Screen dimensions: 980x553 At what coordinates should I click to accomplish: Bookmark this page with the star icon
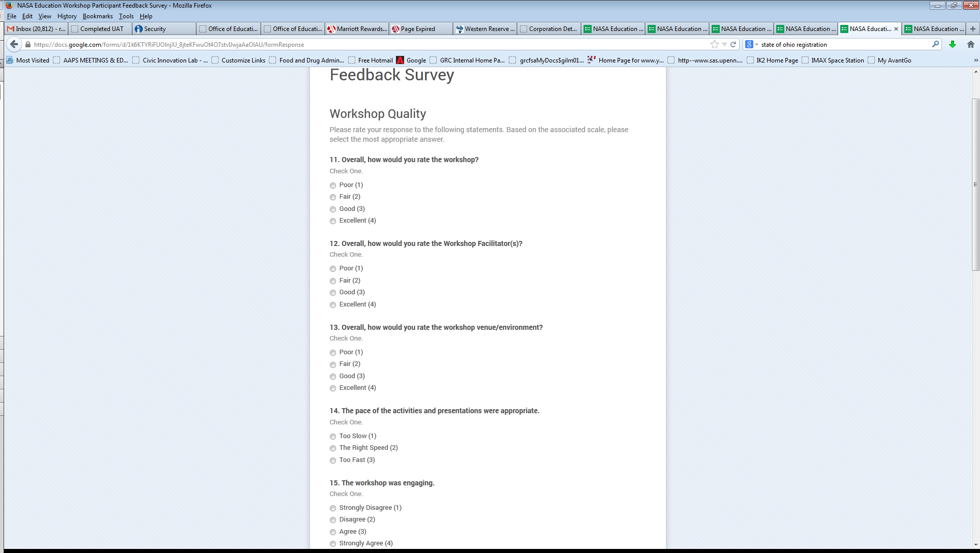[x=715, y=44]
